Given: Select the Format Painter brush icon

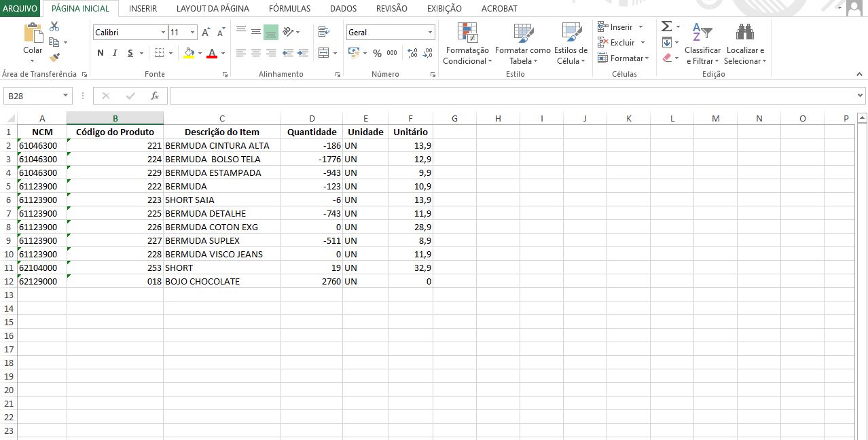Looking at the screenshot, I should [54, 58].
